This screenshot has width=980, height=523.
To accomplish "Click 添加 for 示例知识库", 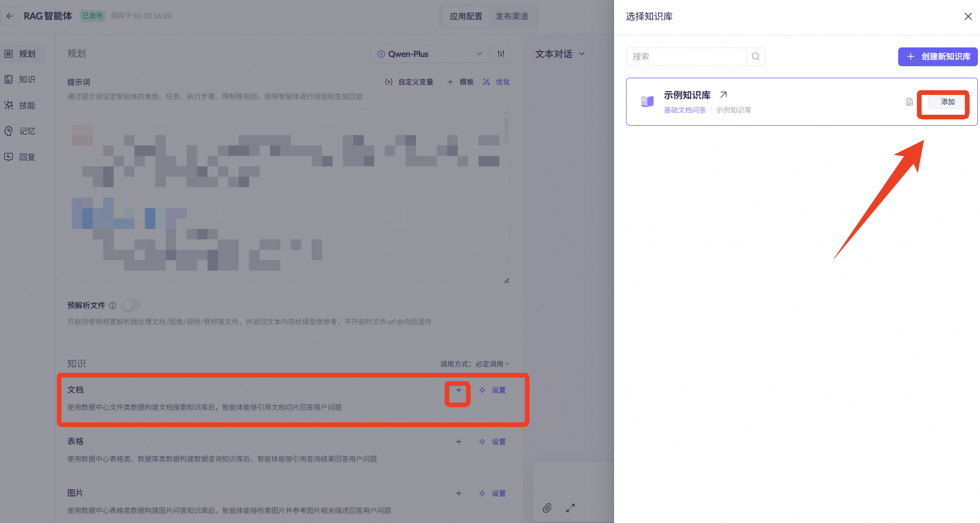I will [948, 102].
